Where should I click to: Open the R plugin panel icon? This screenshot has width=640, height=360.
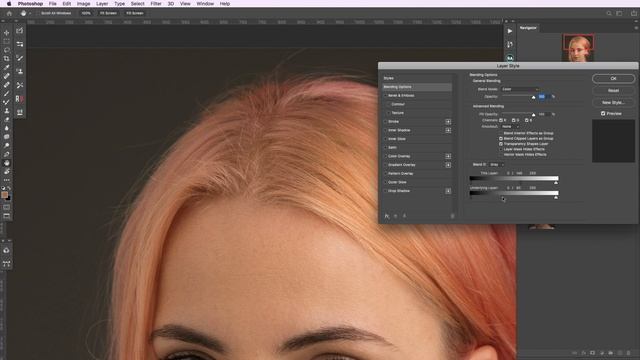point(20,98)
